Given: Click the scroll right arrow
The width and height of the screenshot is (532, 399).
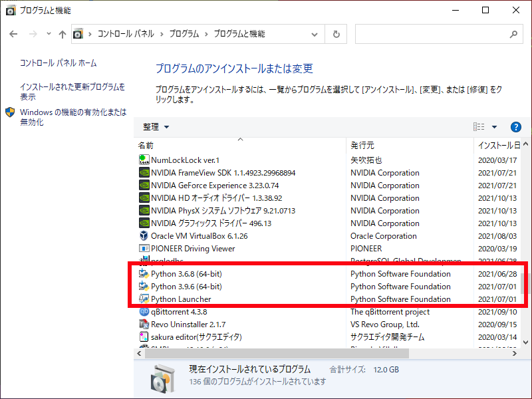Looking at the screenshot, I should click(514, 354).
